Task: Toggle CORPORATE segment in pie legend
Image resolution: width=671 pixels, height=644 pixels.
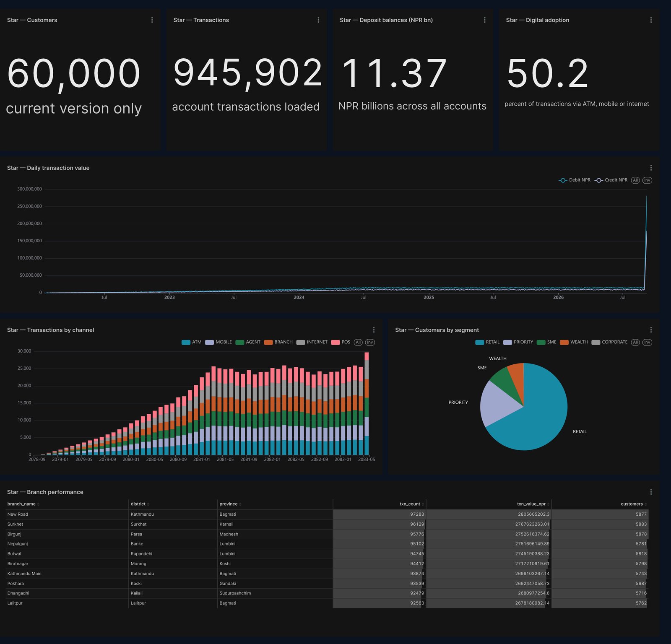Action: [x=609, y=342]
